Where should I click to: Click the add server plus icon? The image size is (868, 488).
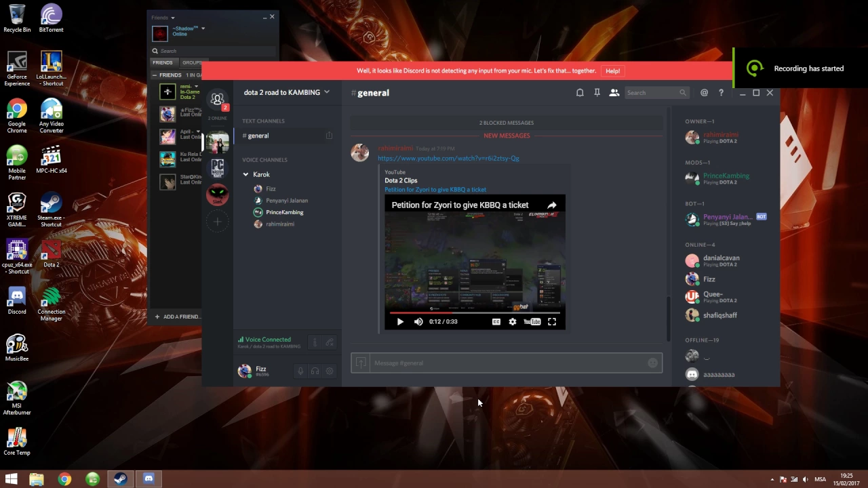[x=217, y=222]
